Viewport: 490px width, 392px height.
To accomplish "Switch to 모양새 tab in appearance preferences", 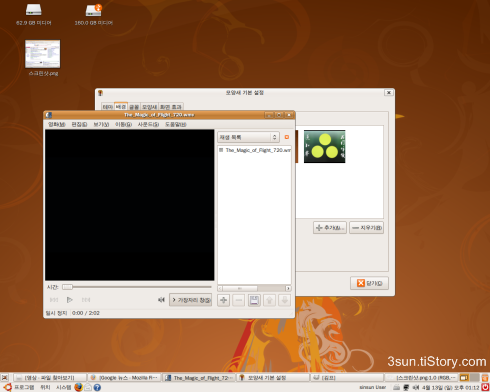I will pyautogui.click(x=149, y=107).
